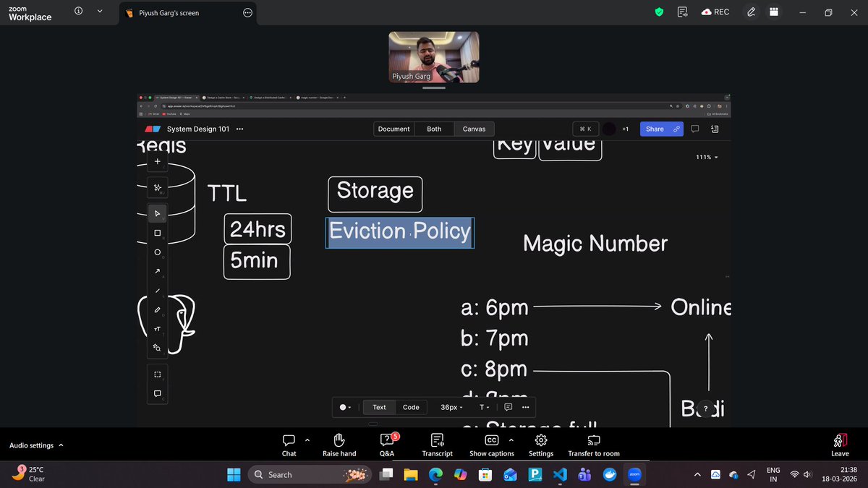
Task: Click the 24hrs box on canvas
Action: point(258,229)
